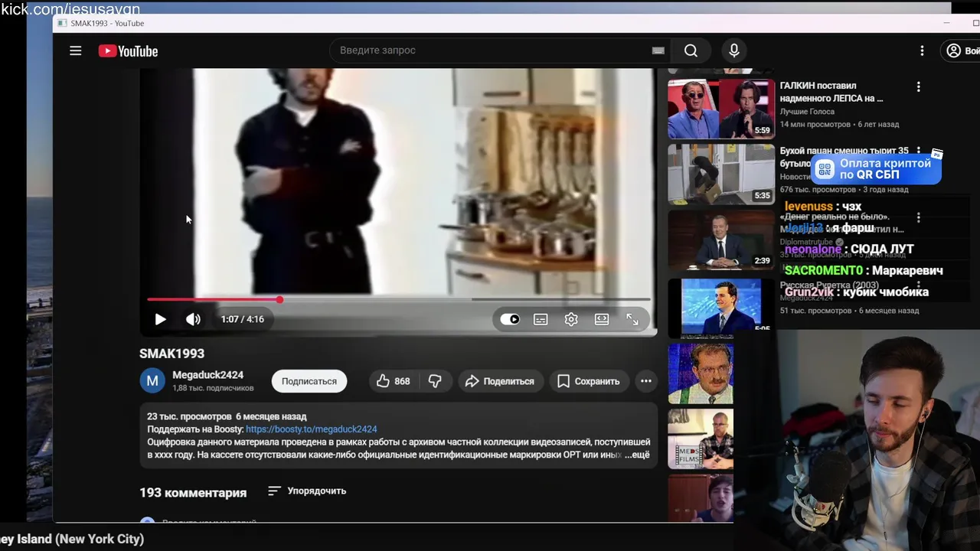Open the 2:39 suggested video thumbnail
Screen dimensions: 980x551
721,240
